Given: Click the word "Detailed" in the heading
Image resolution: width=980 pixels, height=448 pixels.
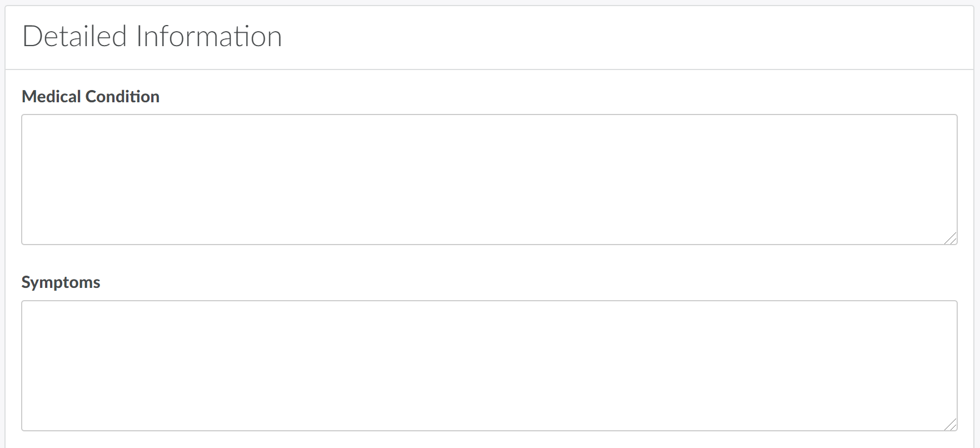Looking at the screenshot, I should pos(74,37).
